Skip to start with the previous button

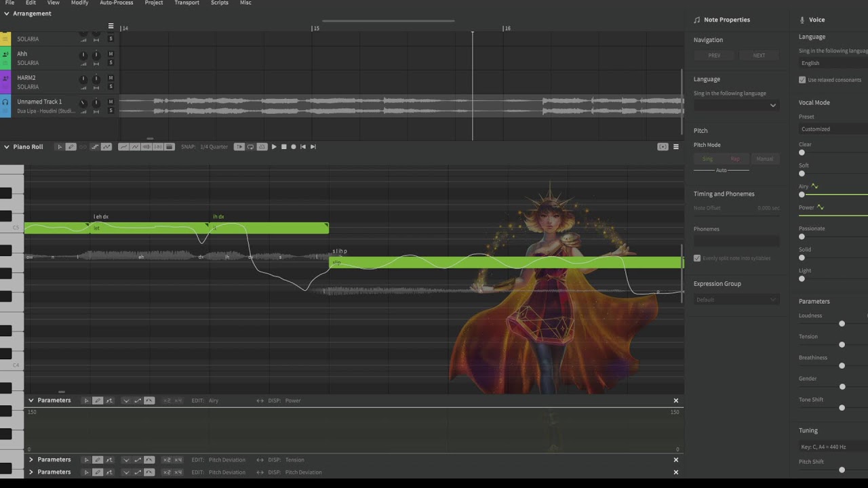point(303,146)
